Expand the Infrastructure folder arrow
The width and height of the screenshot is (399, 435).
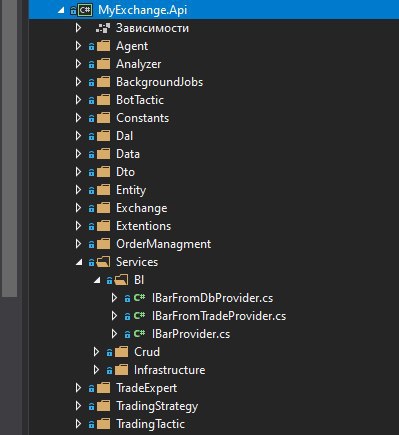(96, 370)
